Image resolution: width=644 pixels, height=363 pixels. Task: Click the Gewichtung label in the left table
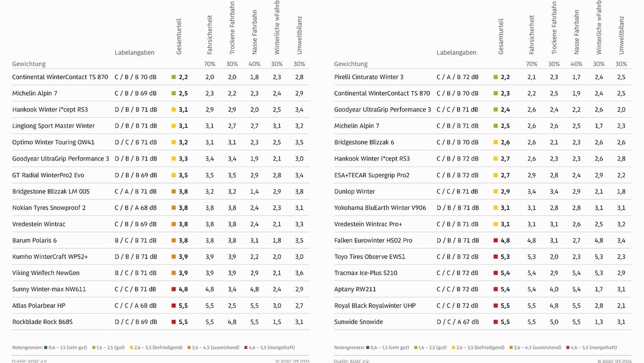[x=29, y=64]
